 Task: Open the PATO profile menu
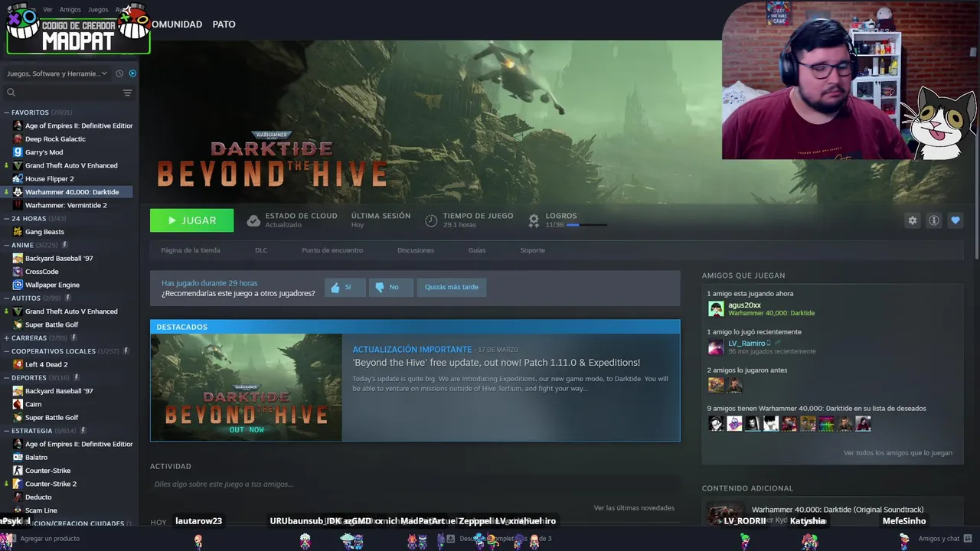[224, 24]
